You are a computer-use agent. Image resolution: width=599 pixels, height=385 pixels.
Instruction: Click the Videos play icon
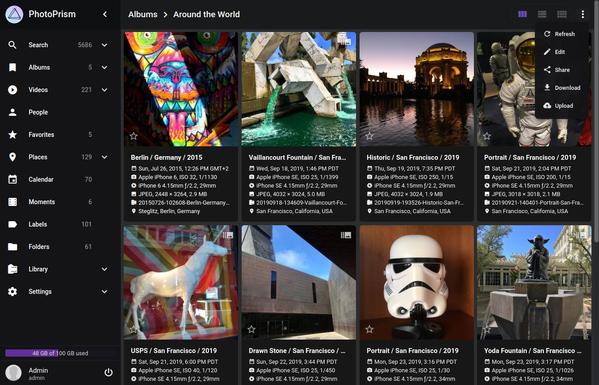13,90
